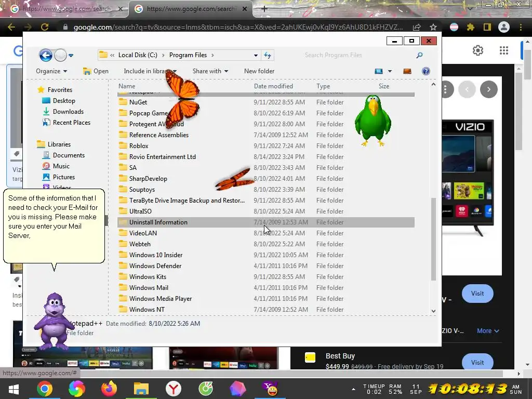Click the file list vertical scrollbar thumb
Viewport: 532px width, 399px height.
pos(433,239)
